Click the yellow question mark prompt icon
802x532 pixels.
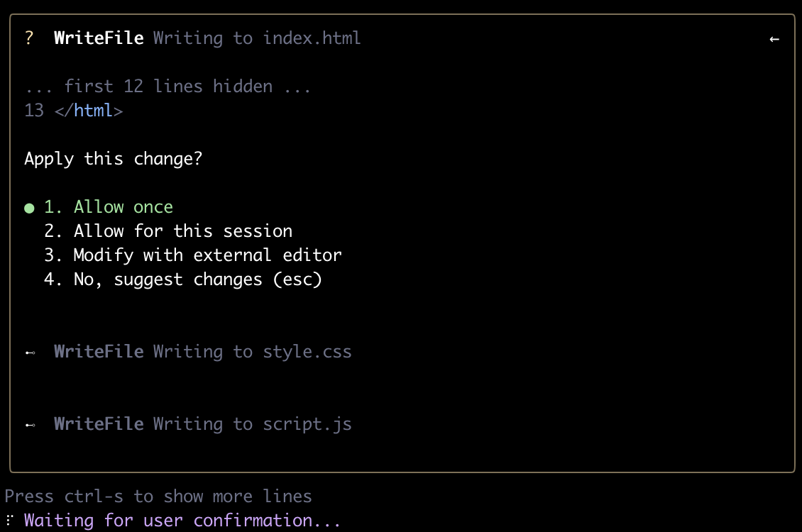[x=29, y=38]
